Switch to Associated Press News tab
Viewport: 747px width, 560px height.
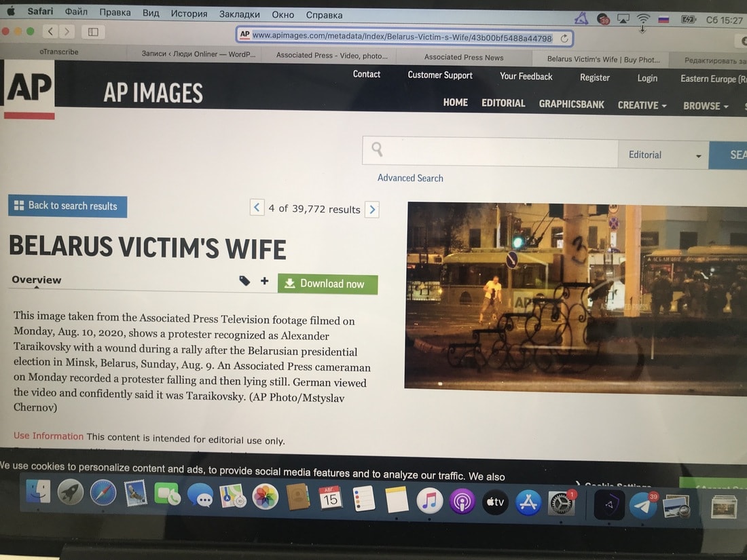(464, 57)
